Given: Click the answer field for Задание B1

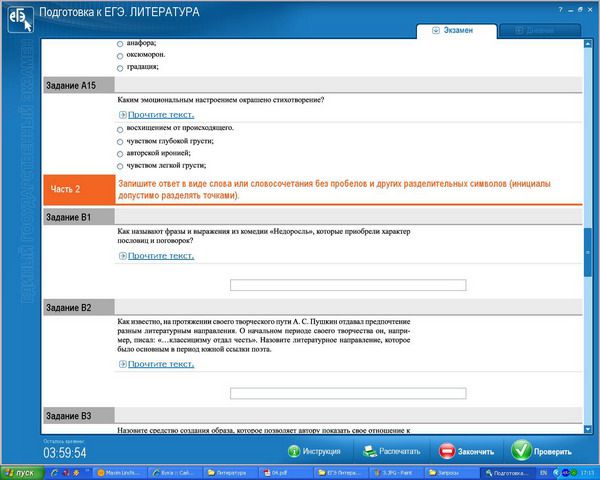Looking at the screenshot, I should click(x=348, y=285).
